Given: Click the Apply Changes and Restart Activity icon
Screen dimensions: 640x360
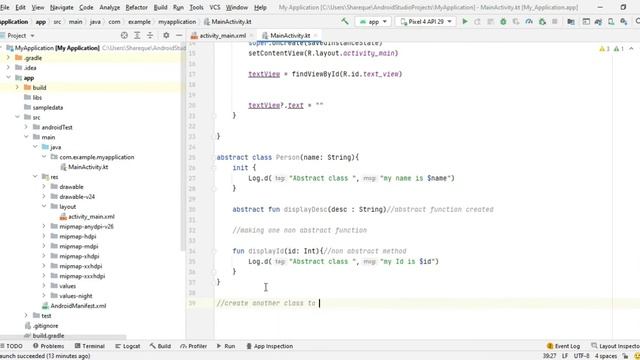Looking at the screenshot, I should pos(477,22).
